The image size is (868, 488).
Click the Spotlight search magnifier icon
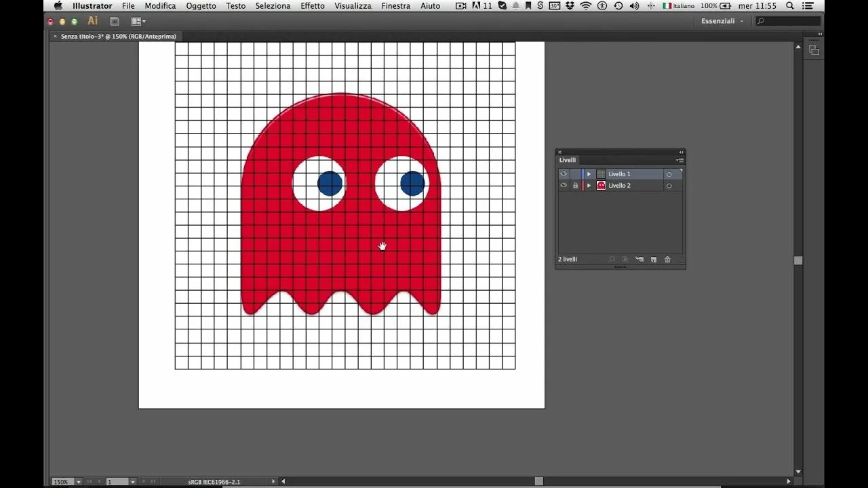(790, 5)
